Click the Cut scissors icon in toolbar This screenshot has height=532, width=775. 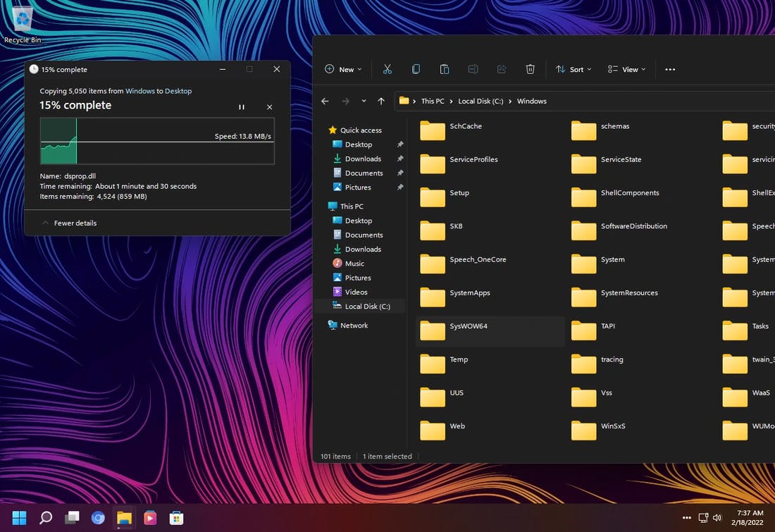[387, 69]
